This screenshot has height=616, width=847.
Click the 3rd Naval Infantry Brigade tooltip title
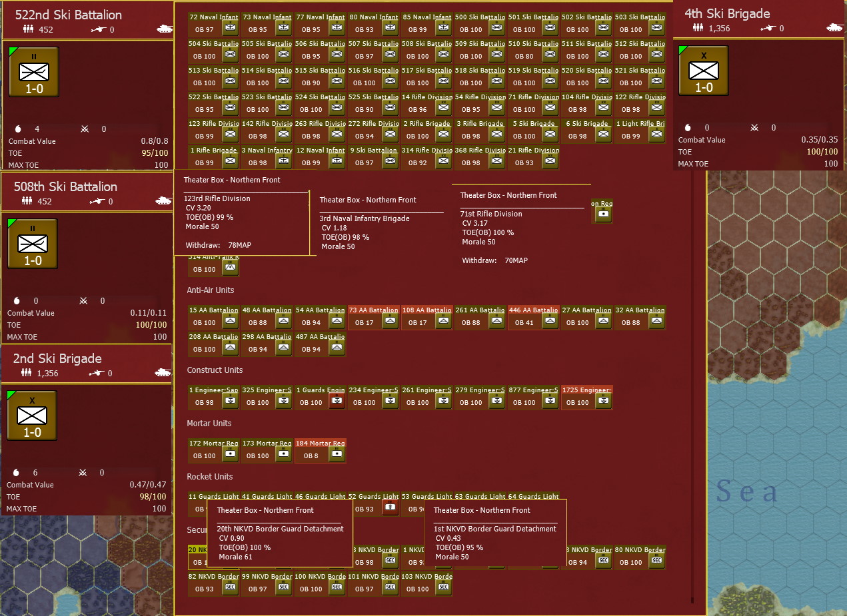(365, 218)
